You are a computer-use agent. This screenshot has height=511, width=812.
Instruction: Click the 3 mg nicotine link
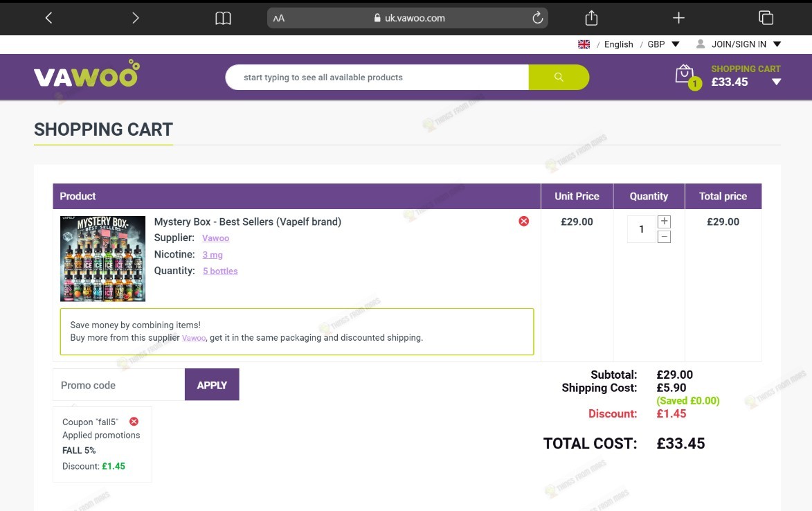[x=213, y=255]
